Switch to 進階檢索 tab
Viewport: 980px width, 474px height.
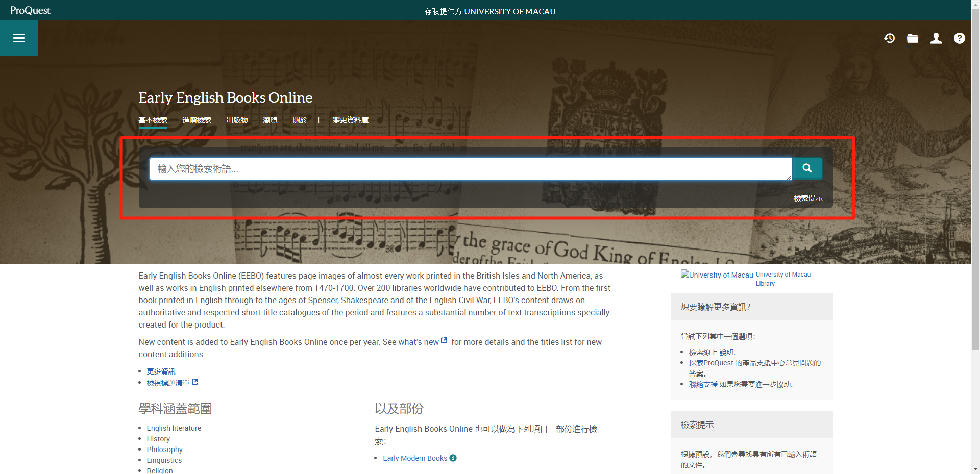tap(197, 120)
